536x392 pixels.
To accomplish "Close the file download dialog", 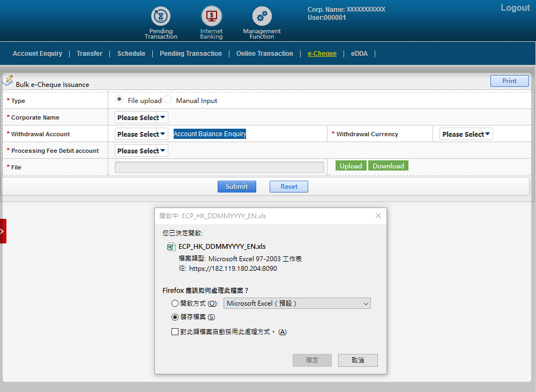I will click(x=378, y=216).
